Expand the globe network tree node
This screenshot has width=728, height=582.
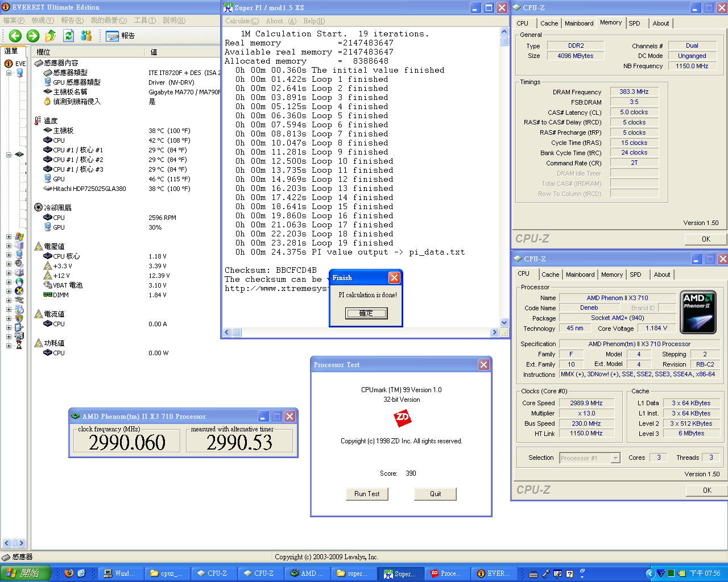pyautogui.click(x=9, y=282)
